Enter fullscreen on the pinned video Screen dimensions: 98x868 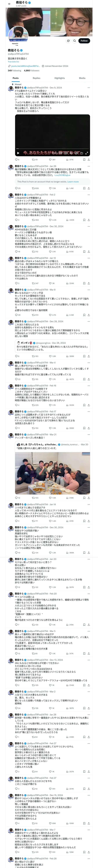point(87,153)
